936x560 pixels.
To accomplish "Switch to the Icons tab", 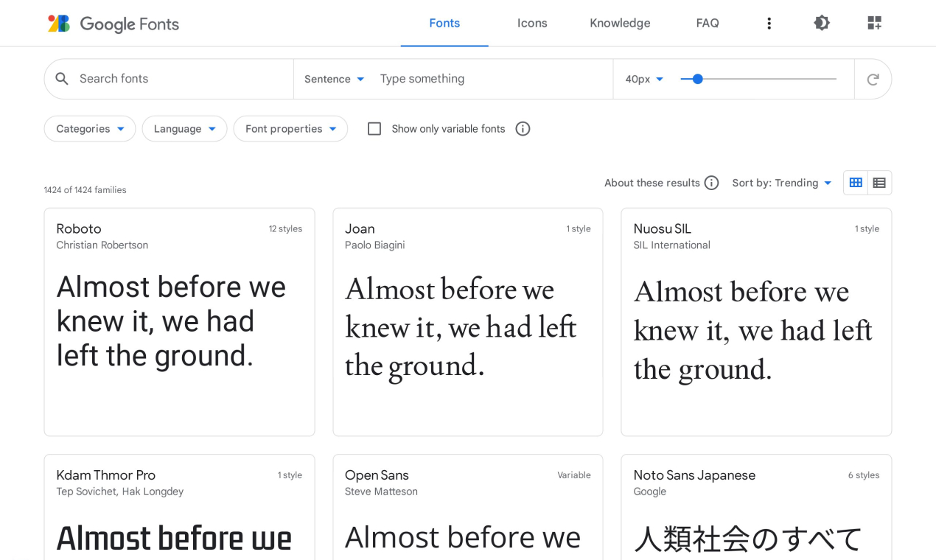I will (532, 23).
